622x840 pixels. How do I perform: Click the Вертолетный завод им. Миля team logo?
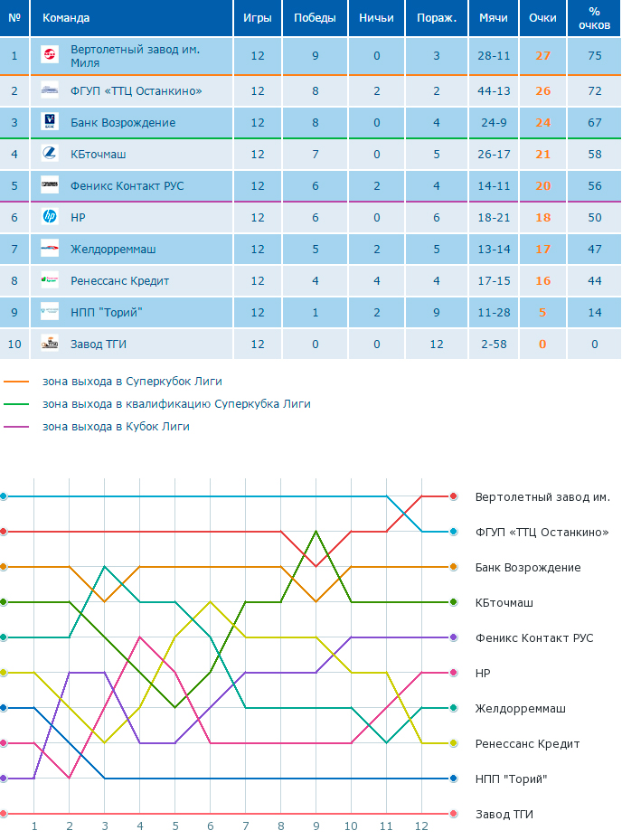coord(50,54)
